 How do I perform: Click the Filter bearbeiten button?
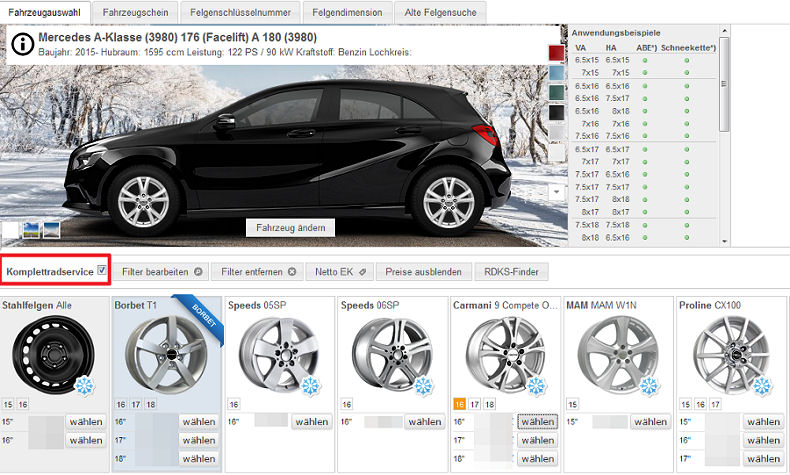pos(162,272)
